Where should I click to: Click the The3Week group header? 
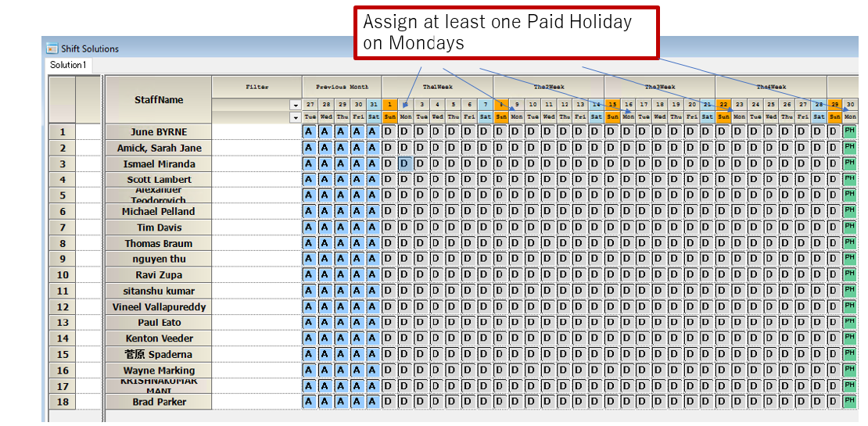[660, 87]
